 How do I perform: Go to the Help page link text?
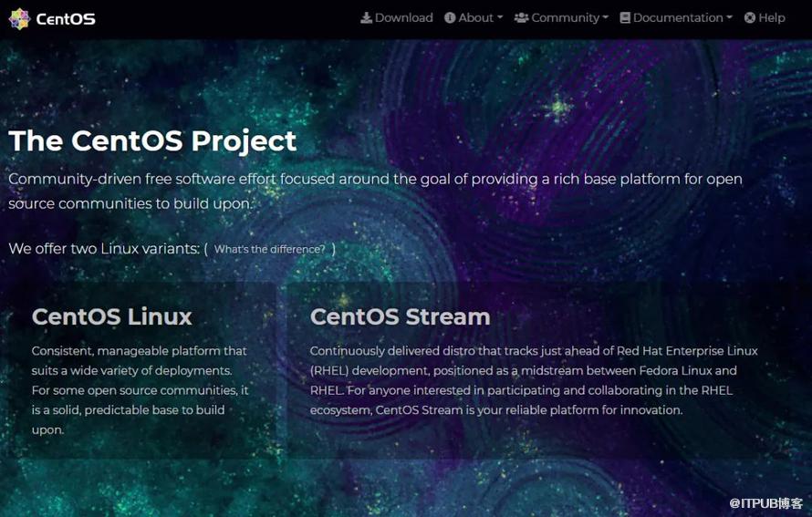[772, 18]
